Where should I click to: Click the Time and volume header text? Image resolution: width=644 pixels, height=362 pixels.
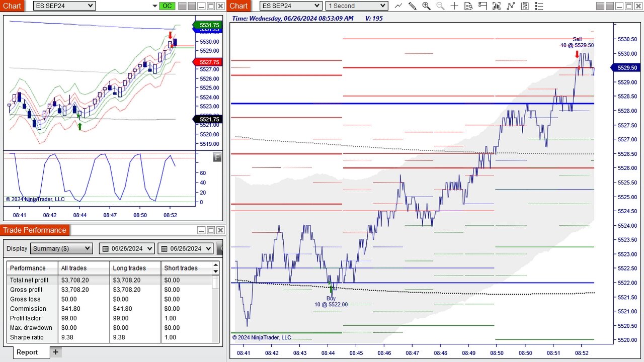coord(307,18)
